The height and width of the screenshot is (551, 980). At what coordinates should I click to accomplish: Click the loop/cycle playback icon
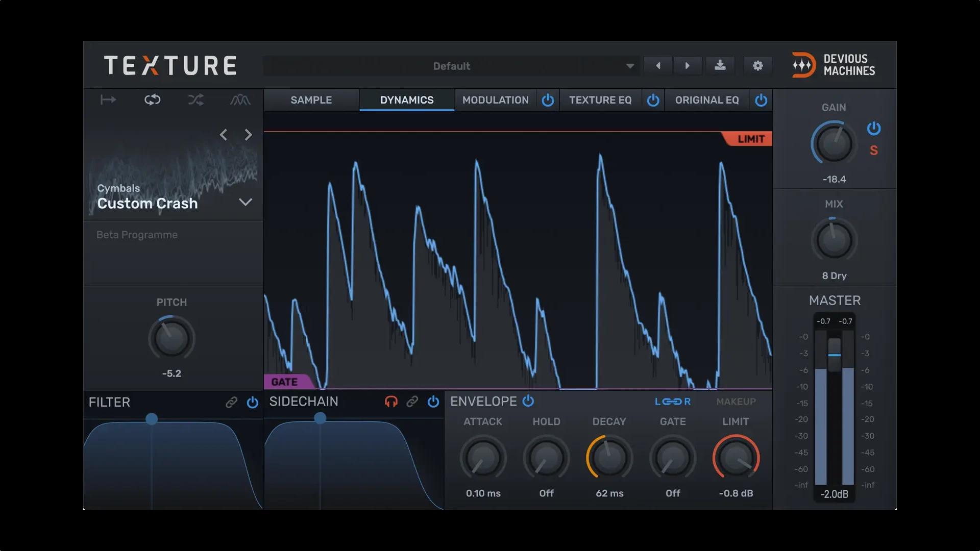(152, 99)
